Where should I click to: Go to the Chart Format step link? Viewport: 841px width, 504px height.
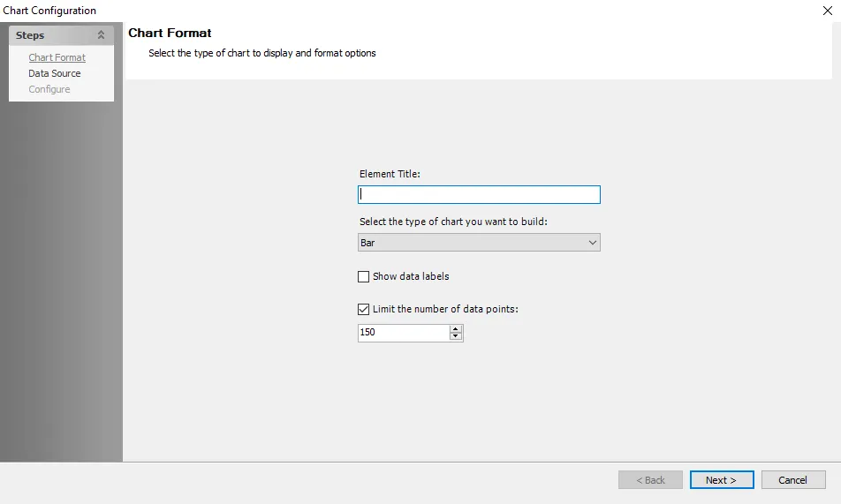(57, 57)
